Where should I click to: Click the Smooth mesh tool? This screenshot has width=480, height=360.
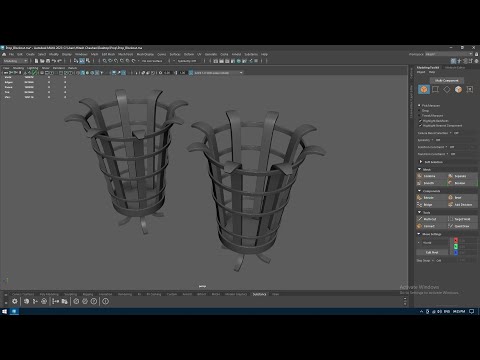click(431, 183)
